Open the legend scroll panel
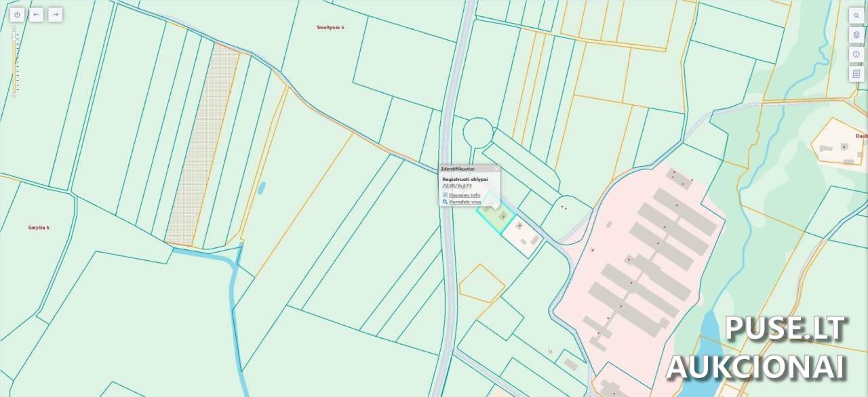 pyautogui.click(x=856, y=73)
